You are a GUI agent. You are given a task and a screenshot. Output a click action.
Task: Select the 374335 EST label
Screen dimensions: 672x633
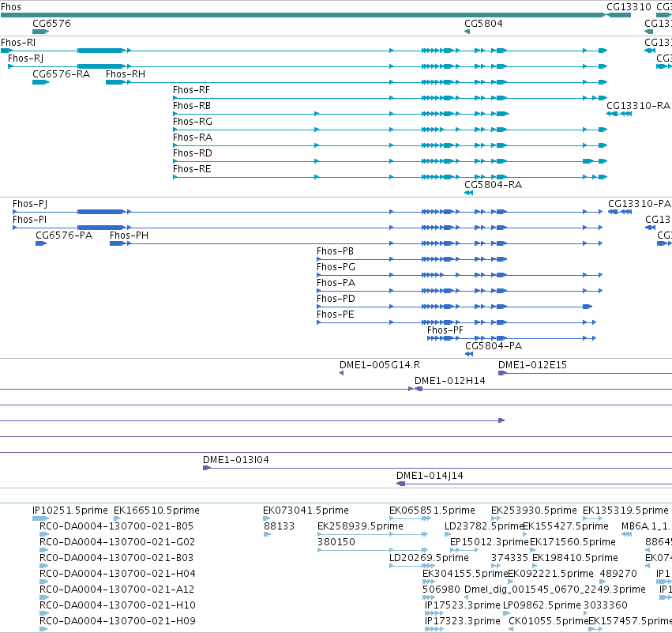tap(509, 557)
